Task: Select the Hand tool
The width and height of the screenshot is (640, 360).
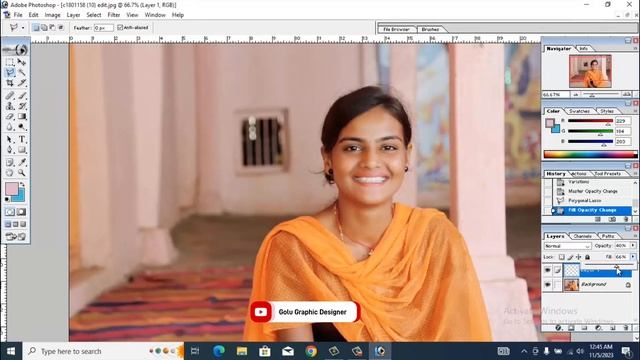Action: [x=10, y=173]
